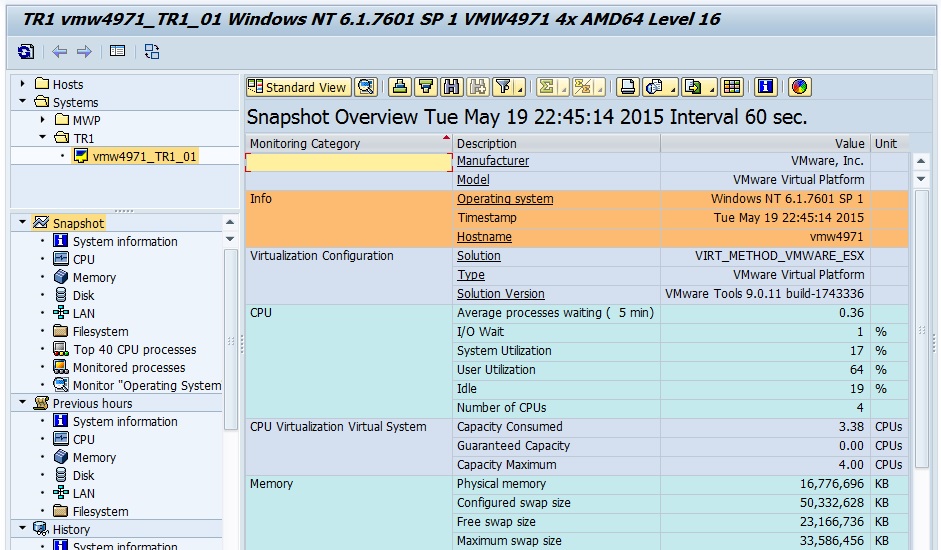
Task: Click the Print icon in the ALV toolbar
Action: (627, 87)
